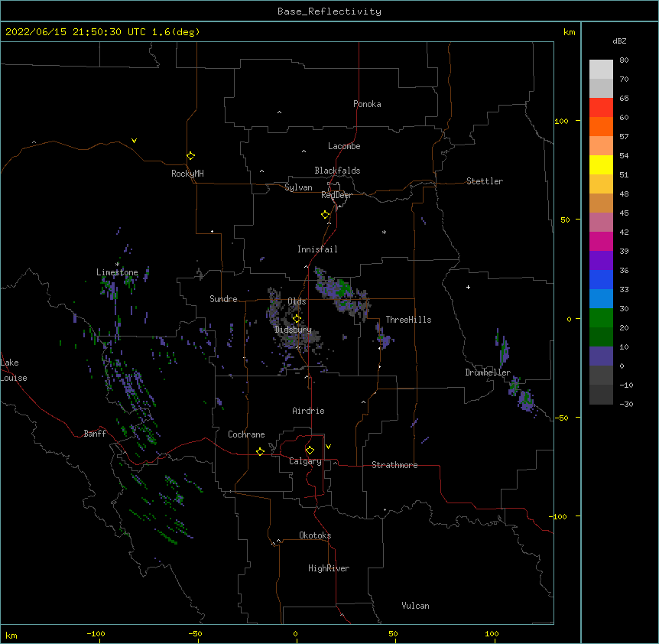Select the RockyMH label
The width and height of the screenshot is (659, 644).
click(x=187, y=174)
